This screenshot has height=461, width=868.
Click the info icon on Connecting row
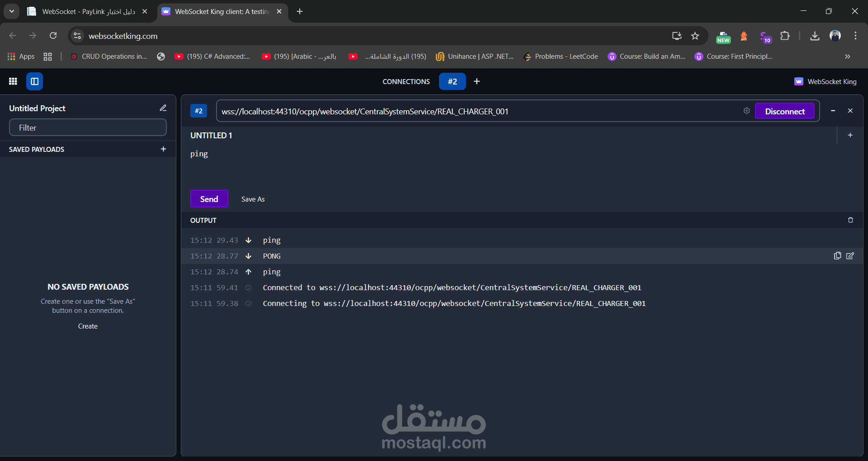coord(248,304)
